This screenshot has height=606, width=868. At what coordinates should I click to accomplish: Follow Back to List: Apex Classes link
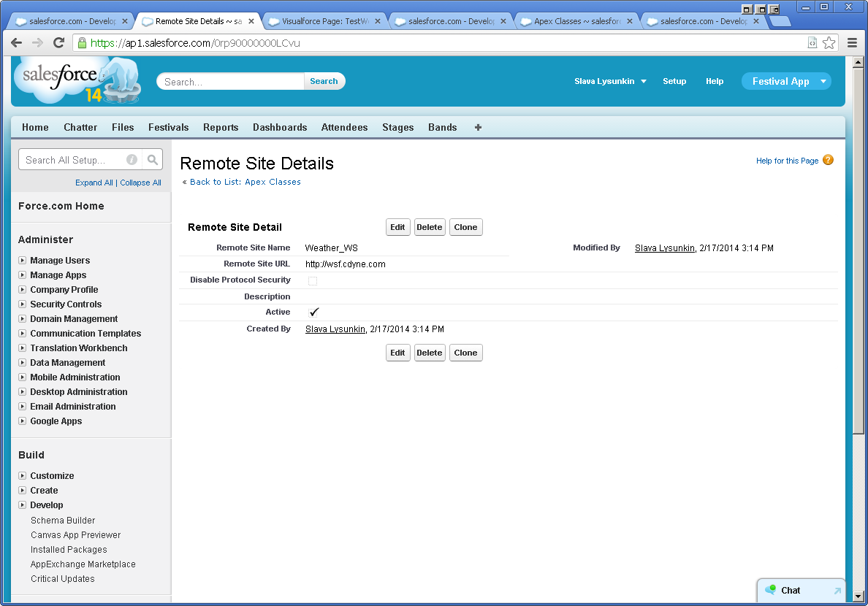245,182
